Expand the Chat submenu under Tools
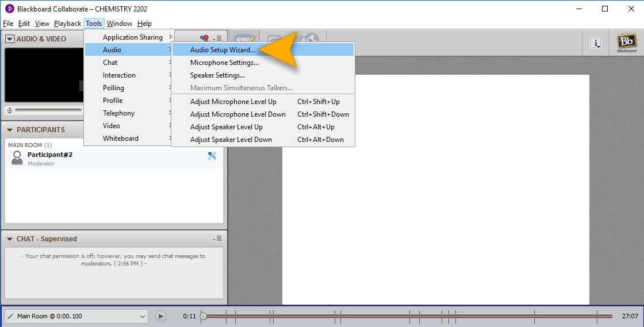Screen dimensions: 644x327 click(x=129, y=63)
